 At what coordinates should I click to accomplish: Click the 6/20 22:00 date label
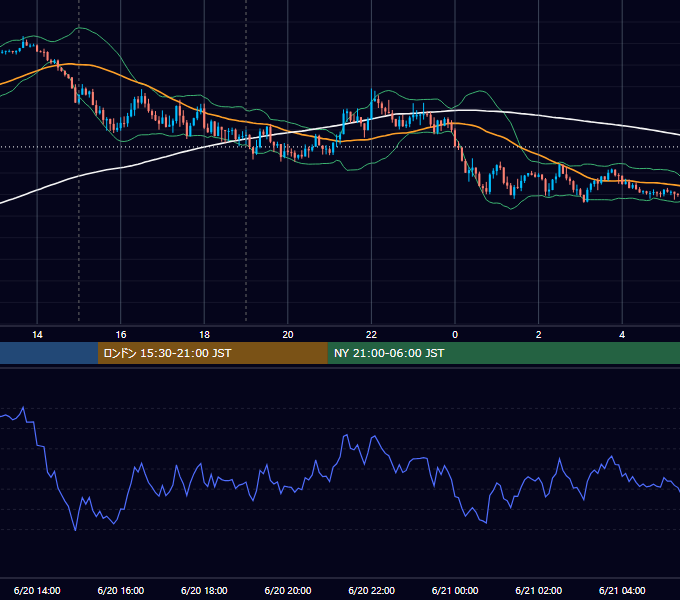(371, 590)
